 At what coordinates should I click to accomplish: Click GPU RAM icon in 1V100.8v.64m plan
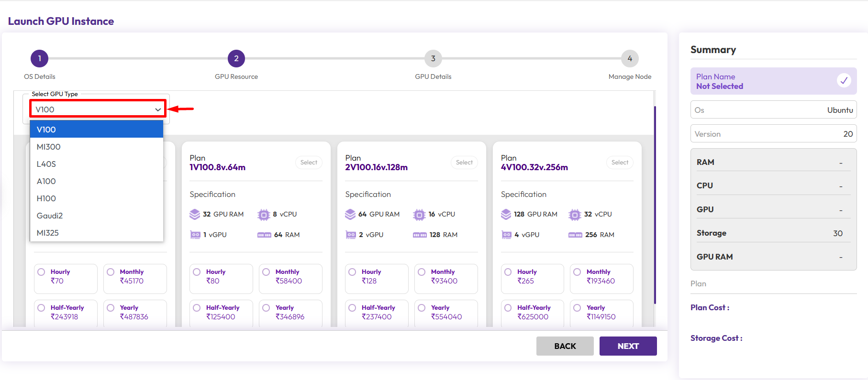[195, 214]
